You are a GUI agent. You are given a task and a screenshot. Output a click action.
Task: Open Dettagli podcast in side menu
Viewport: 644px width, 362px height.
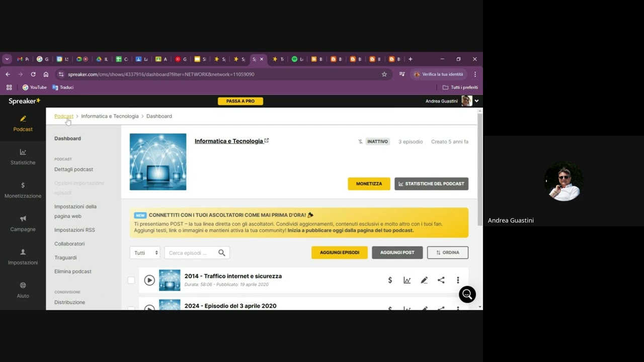(x=73, y=169)
